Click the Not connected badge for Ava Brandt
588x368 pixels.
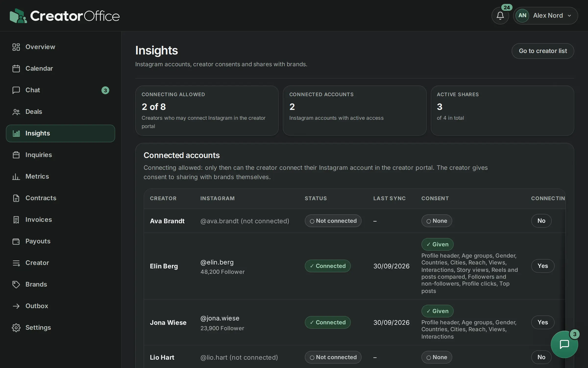[x=333, y=221]
